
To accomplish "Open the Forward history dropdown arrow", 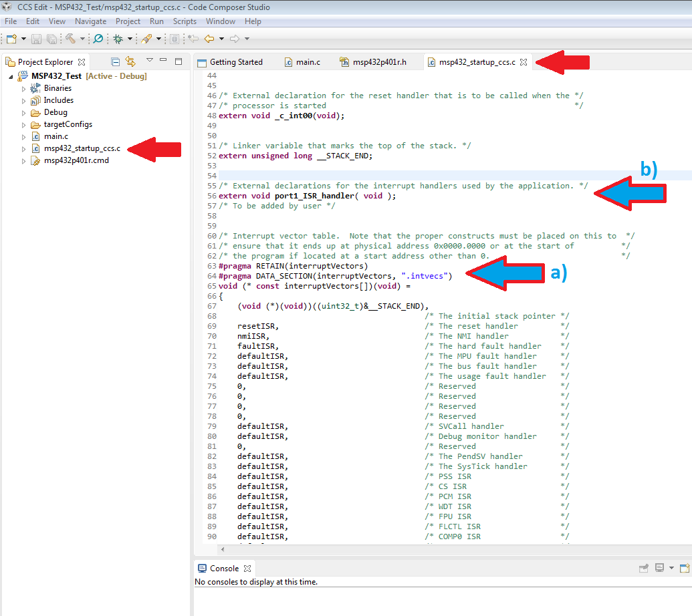I will click(x=247, y=39).
